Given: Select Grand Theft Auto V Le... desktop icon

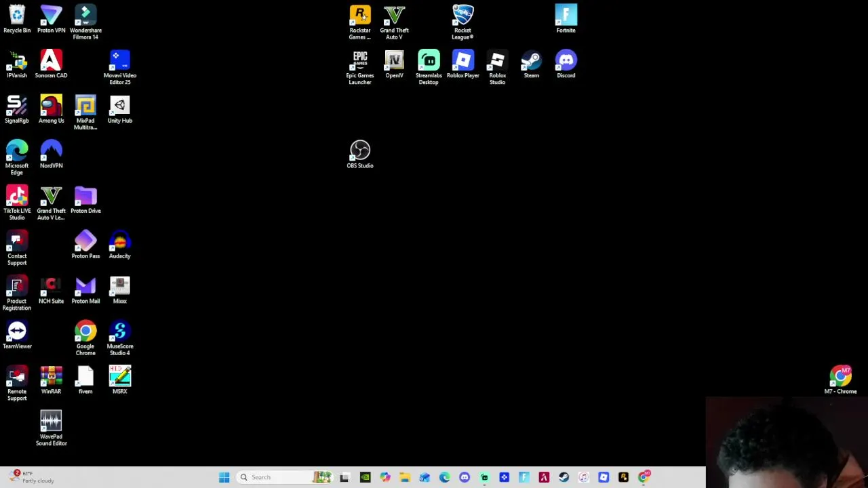Looking at the screenshot, I should click(52, 203).
